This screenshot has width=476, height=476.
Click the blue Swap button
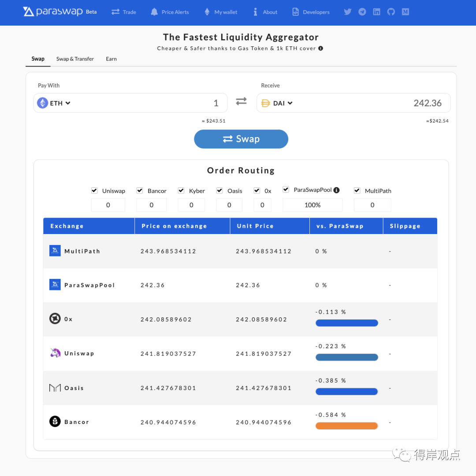pyautogui.click(x=241, y=139)
